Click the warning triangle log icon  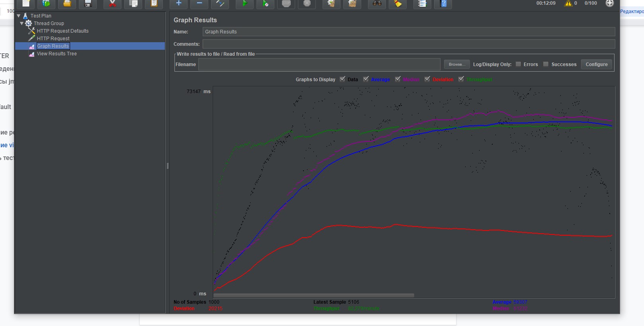[568, 3]
